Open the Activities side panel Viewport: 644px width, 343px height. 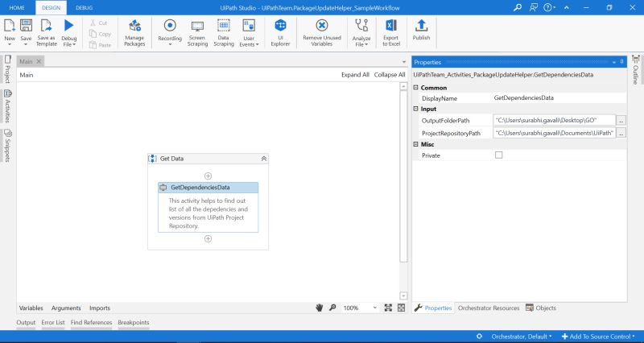pos(7,106)
